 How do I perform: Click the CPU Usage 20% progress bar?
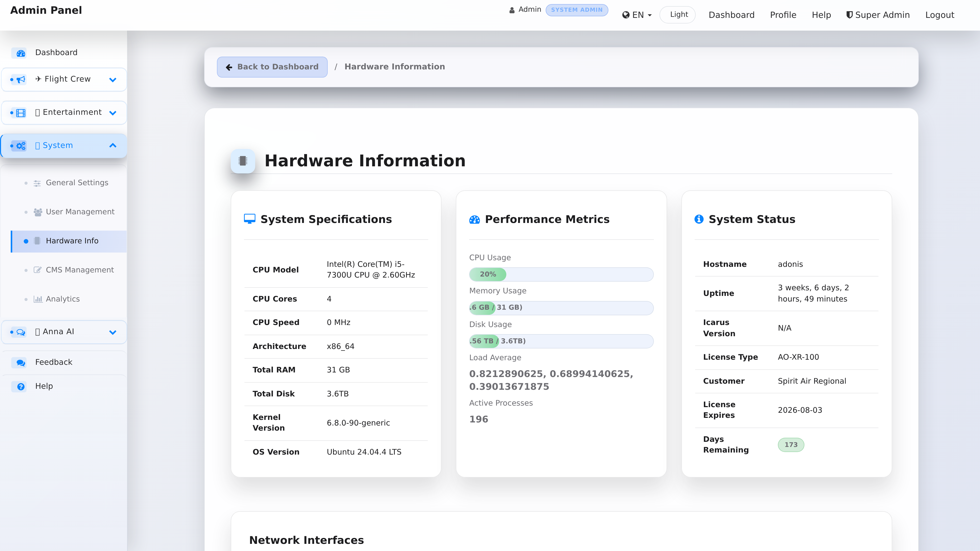[561, 274]
